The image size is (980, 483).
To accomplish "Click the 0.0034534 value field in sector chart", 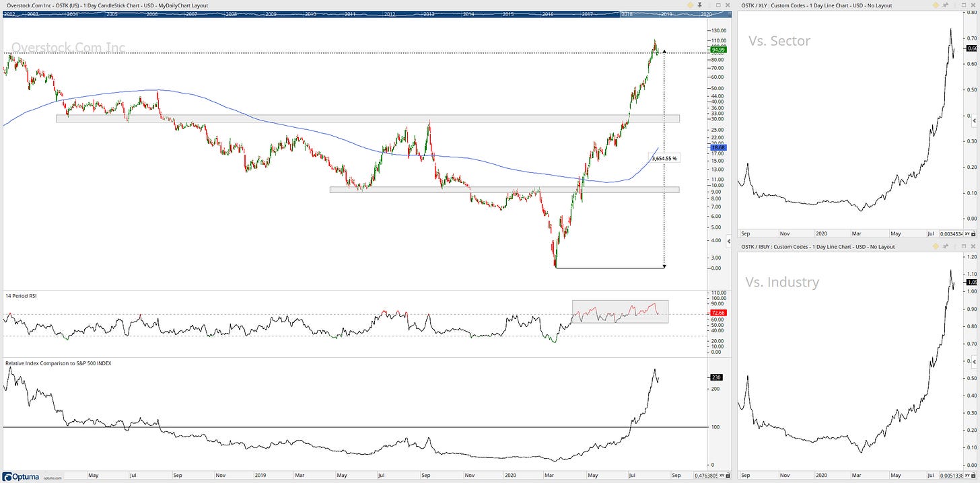I will (951, 233).
